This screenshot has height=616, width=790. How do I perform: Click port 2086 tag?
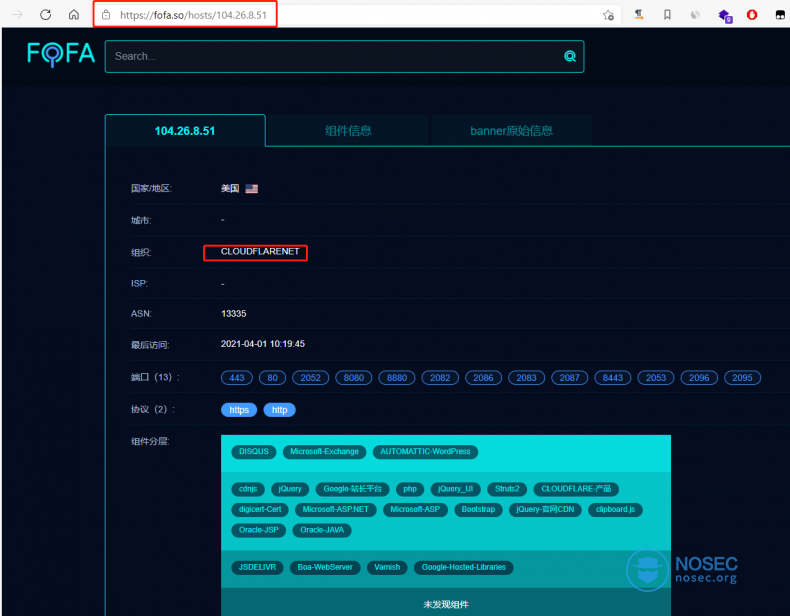[483, 378]
